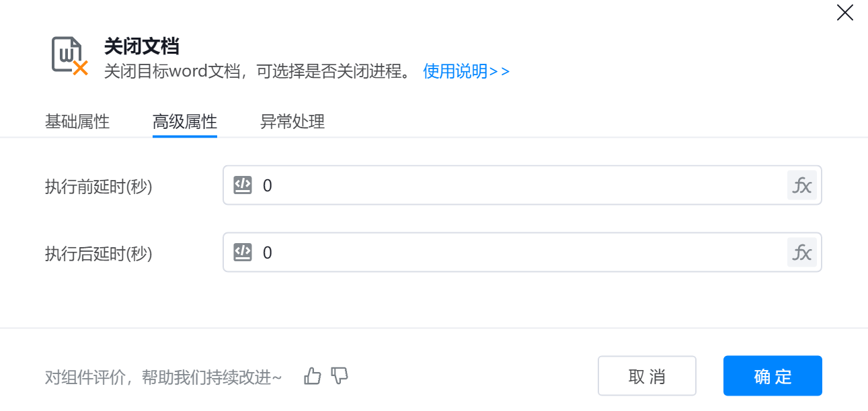Give the component a thumbs down

pyautogui.click(x=340, y=376)
